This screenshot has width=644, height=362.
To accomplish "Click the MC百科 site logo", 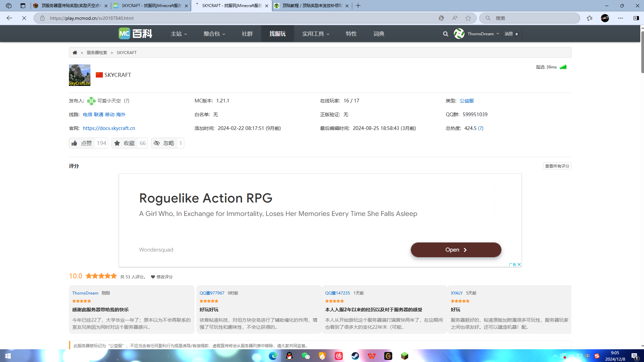I will tap(135, 34).
